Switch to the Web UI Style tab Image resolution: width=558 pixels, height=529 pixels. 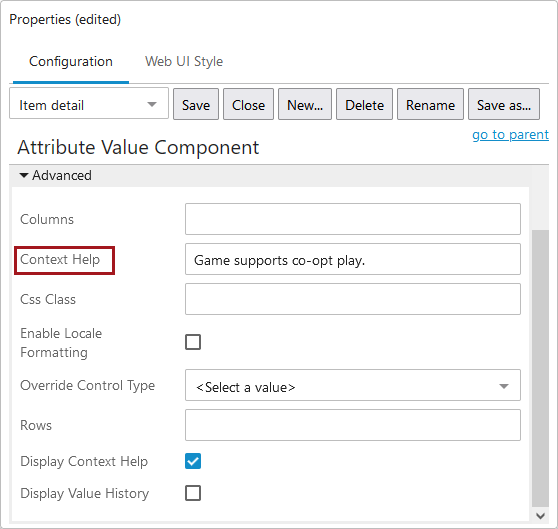(184, 62)
